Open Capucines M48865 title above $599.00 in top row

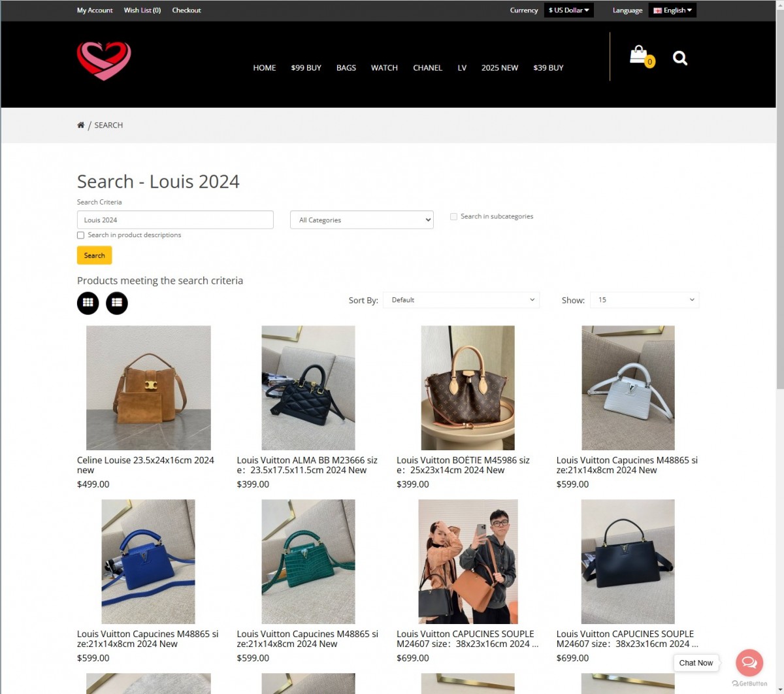click(627, 465)
